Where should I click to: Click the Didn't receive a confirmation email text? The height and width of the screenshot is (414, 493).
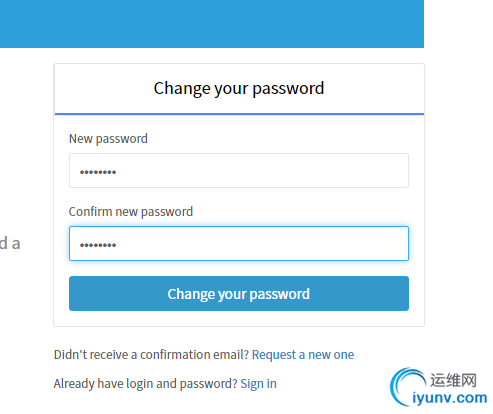[151, 355]
